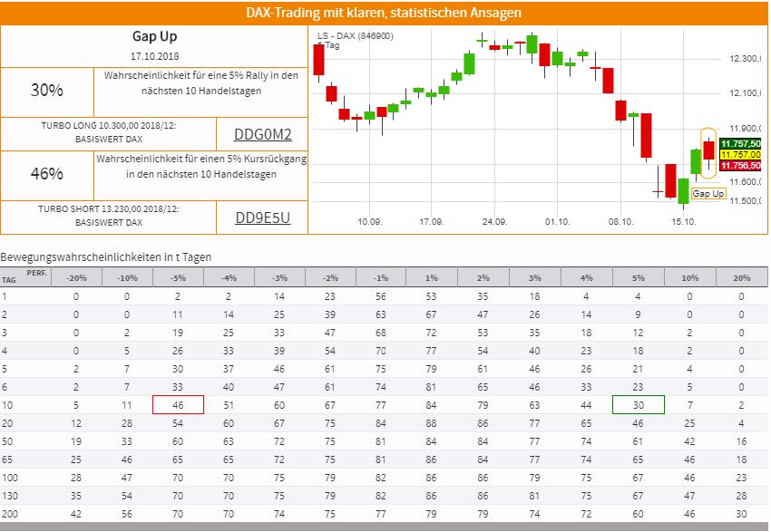Select the "TURBO SHORT 13.230,00 2018/12" description

108,216
